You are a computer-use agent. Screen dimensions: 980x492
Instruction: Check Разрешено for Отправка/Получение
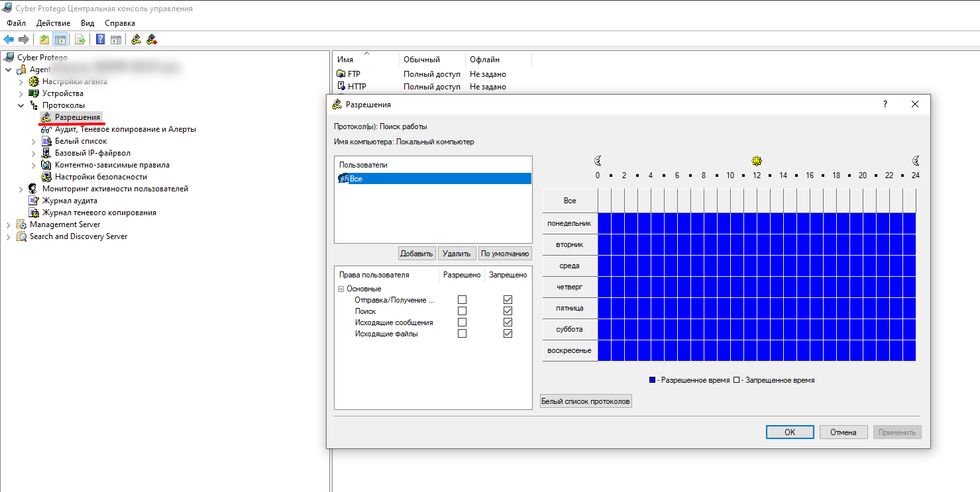(x=462, y=300)
